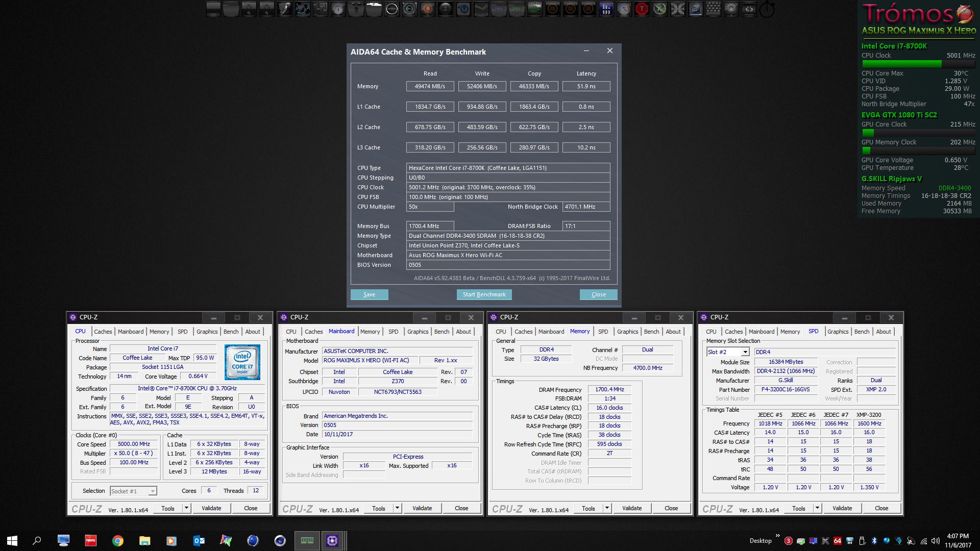This screenshot has width=980, height=551.
Task: Open recycle bin icon in top dock
Action: [749, 9]
